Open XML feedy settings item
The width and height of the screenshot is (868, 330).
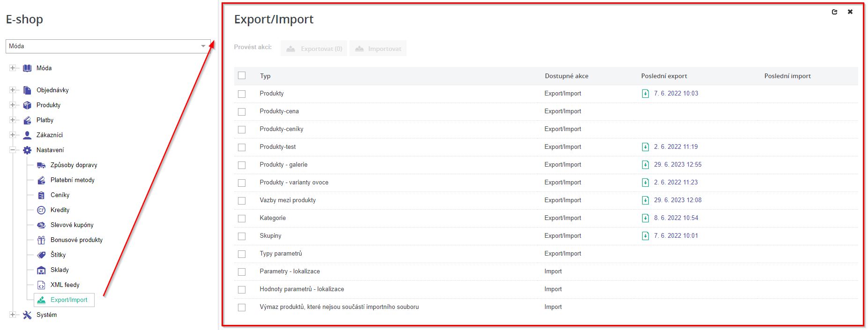pos(65,285)
